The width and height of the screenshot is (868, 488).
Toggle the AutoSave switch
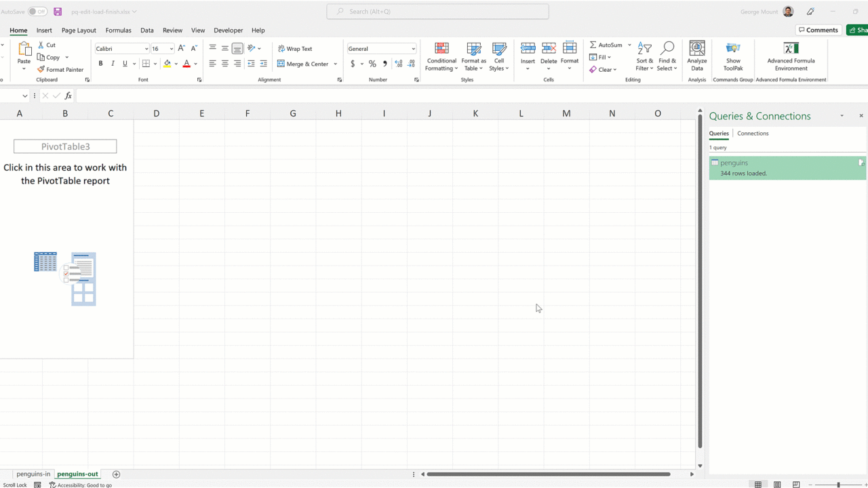point(37,12)
